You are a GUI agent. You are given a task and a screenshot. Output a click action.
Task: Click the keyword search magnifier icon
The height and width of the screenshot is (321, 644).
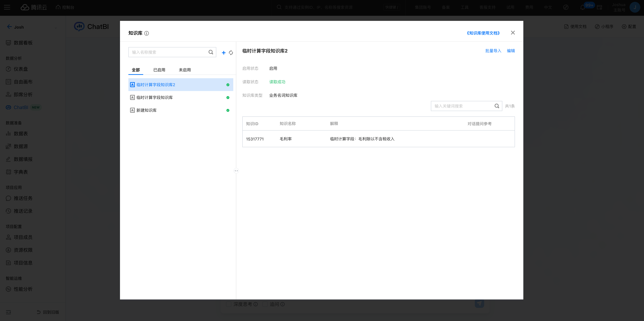(x=497, y=106)
